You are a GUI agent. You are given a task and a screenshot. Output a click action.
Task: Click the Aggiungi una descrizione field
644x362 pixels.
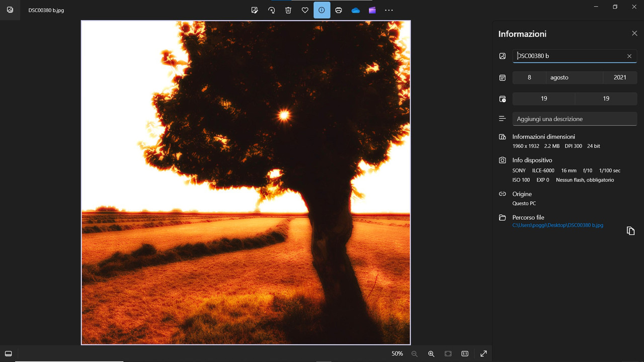[x=575, y=119]
